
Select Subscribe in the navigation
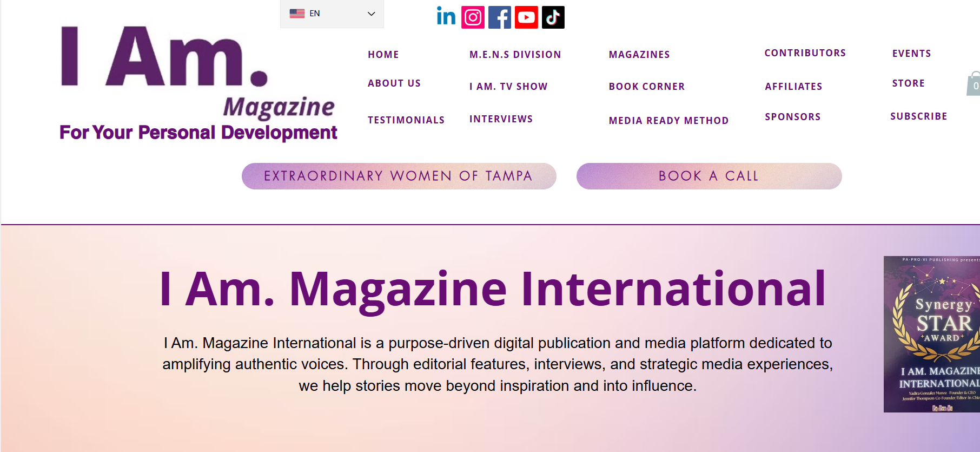pyautogui.click(x=919, y=116)
